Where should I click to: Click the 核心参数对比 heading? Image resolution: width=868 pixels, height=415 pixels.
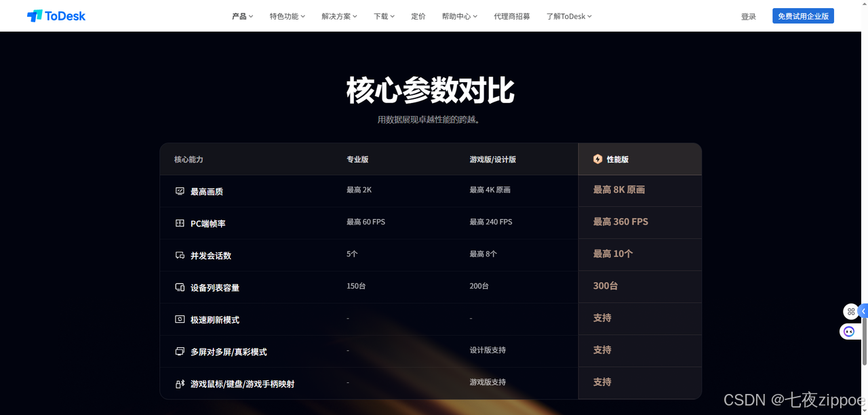click(x=431, y=90)
